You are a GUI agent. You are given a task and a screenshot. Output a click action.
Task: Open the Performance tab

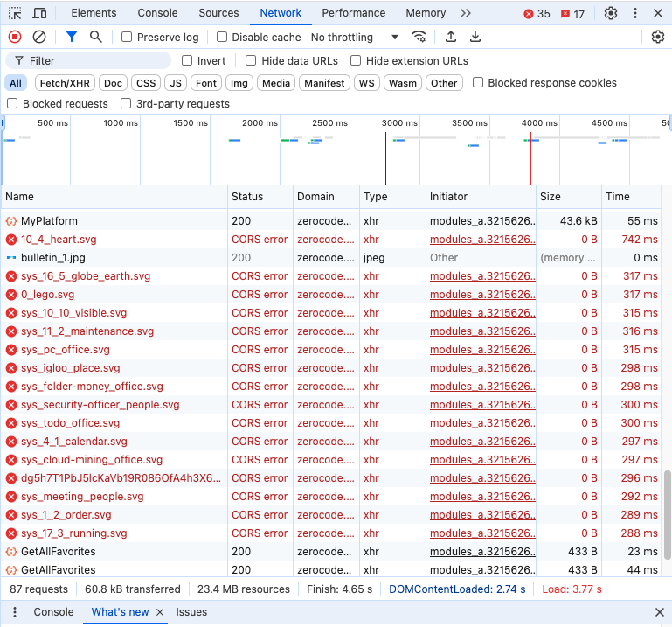pos(353,13)
